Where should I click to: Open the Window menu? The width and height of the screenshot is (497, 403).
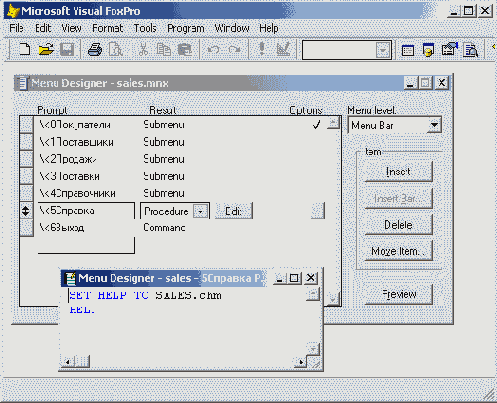pos(232,28)
